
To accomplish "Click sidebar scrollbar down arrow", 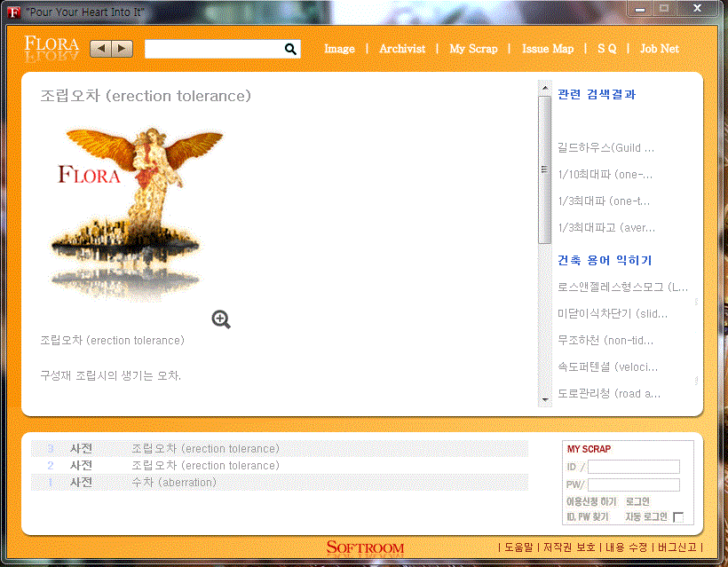I will [545, 399].
